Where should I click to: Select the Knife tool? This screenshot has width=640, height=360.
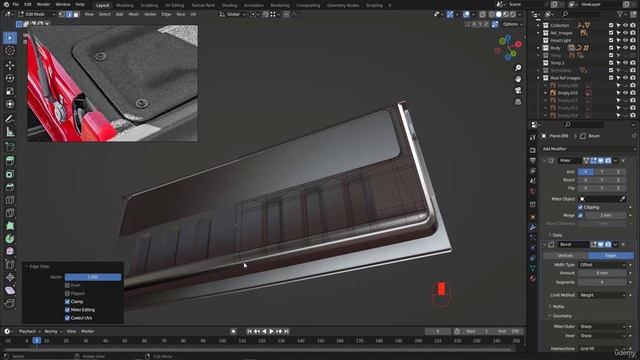pos(10,213)
